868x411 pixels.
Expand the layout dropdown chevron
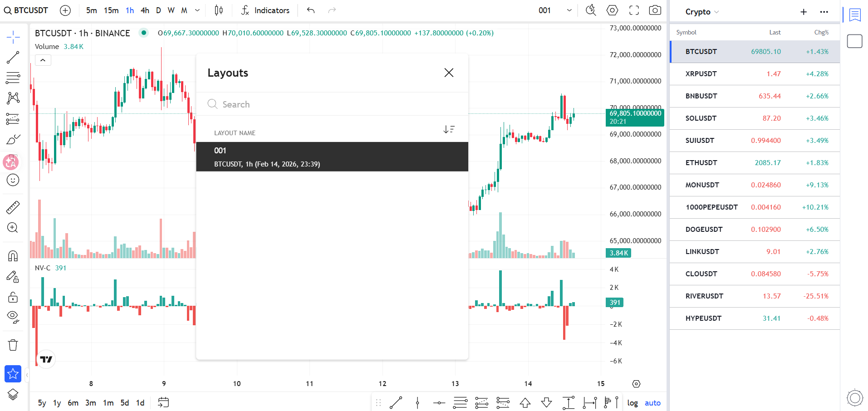tap(569, 10)
